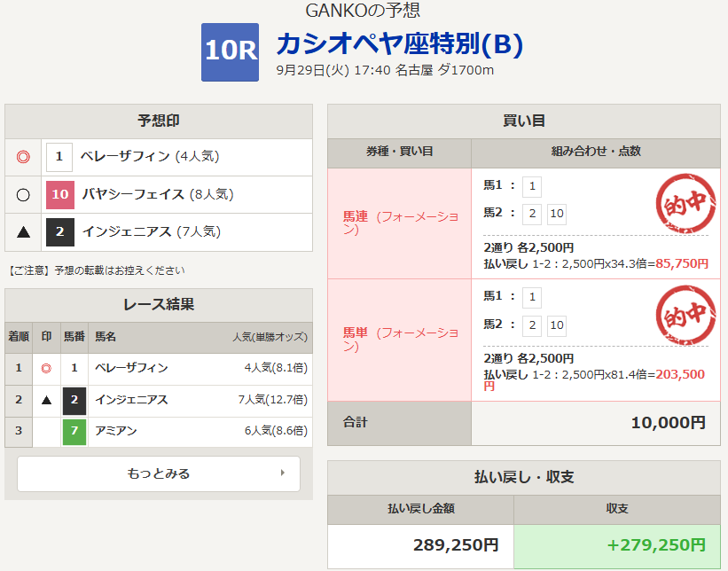Click 馬2 number 10 box in 馬連 row
This screenshot has height=571, width=728.
pos(557,214)
